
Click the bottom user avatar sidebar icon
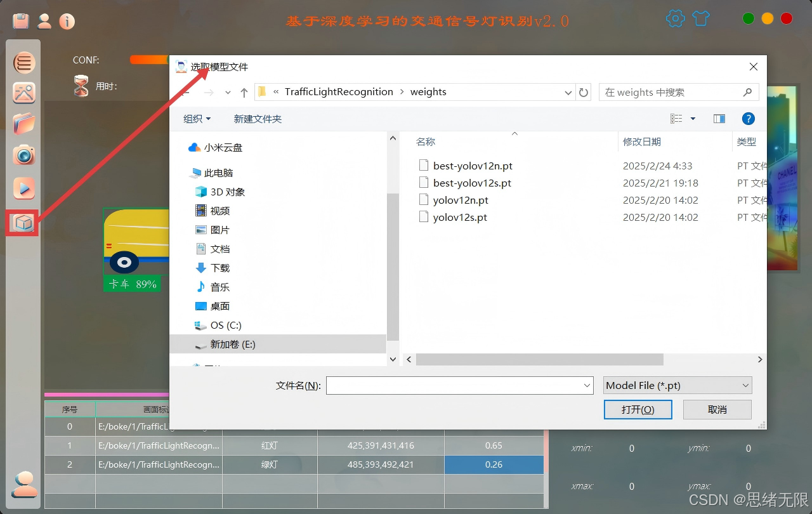[25, 484]
